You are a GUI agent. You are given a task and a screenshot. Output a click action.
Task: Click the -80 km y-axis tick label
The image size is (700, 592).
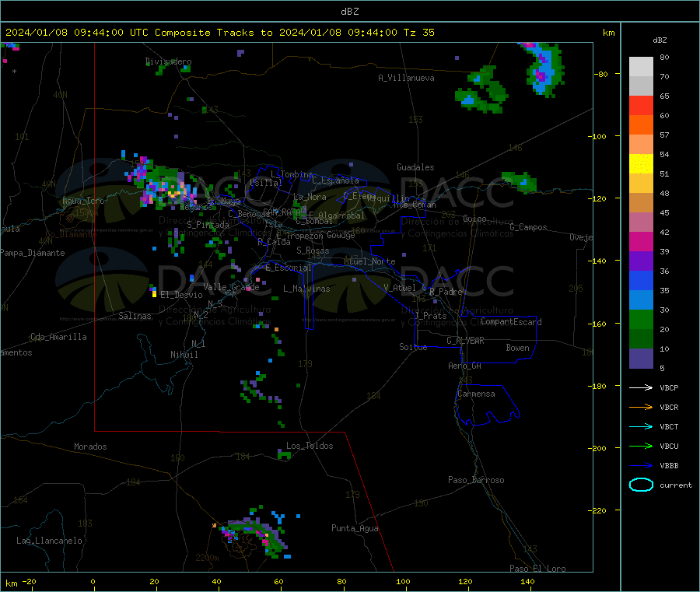click(600, 74)
